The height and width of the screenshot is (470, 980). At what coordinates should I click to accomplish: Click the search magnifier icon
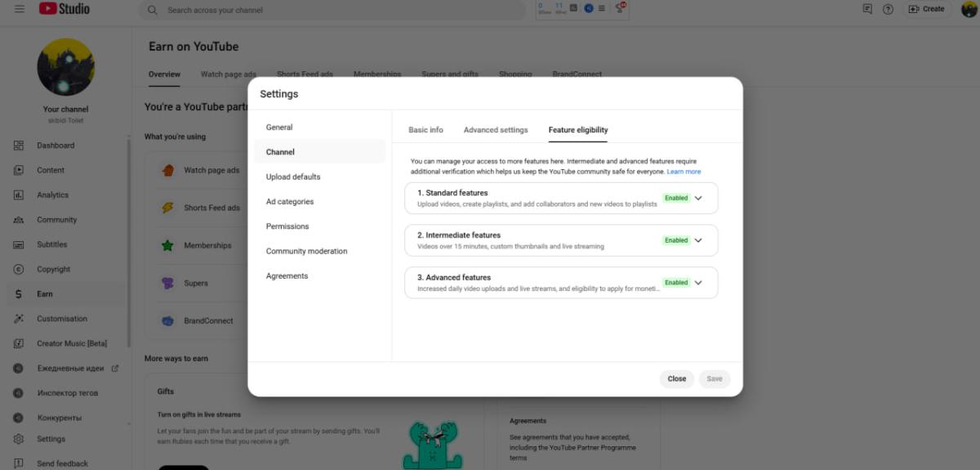pyautogui.click(x=152, y=10)
